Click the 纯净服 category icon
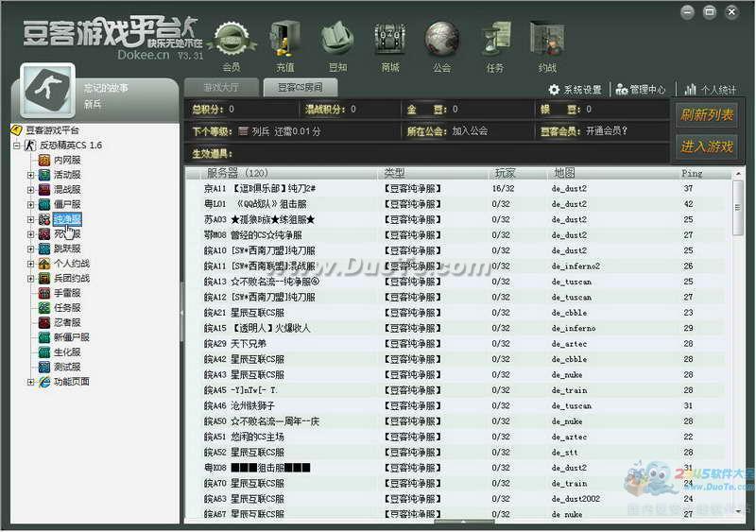Screen dimensions: 756x532 pos(44,219)
